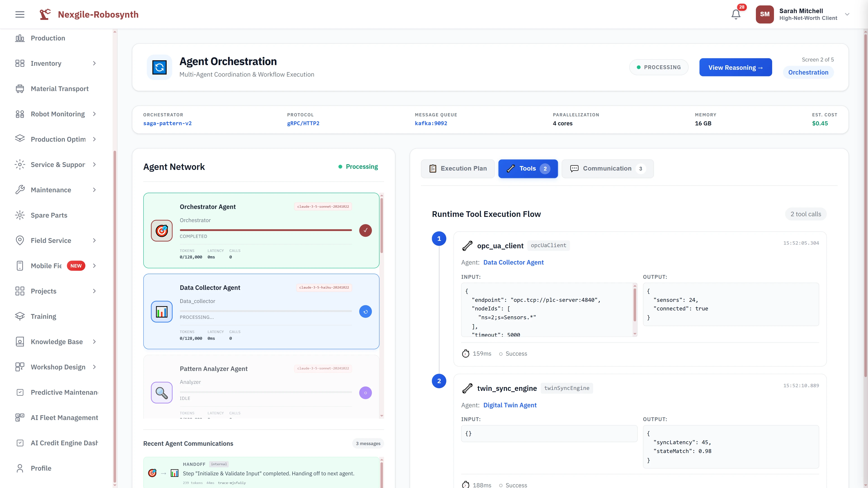Open the hamburger menu
Image resolution: width=868 pixels, height=488 pixels.
(19, 14)
